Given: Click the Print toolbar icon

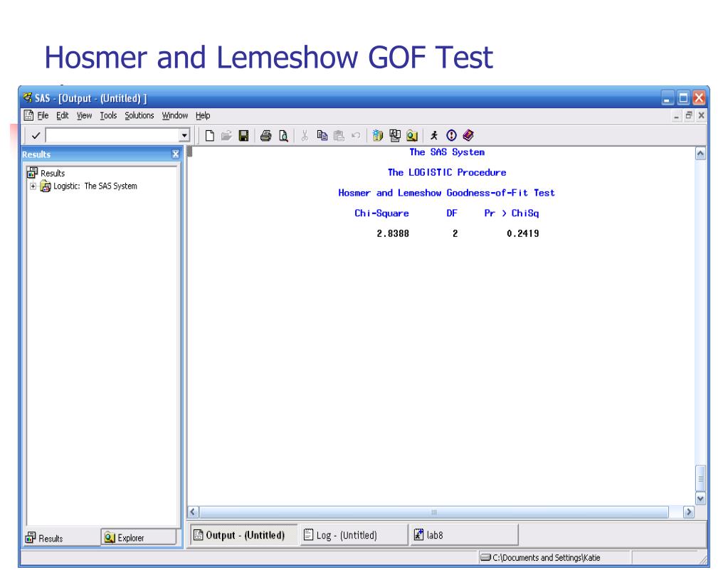Looking at the screenshot, I should click(x=266, y=135).
